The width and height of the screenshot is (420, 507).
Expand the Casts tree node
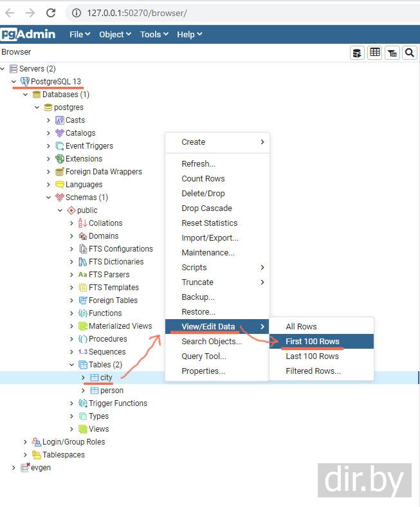point(48,120)
